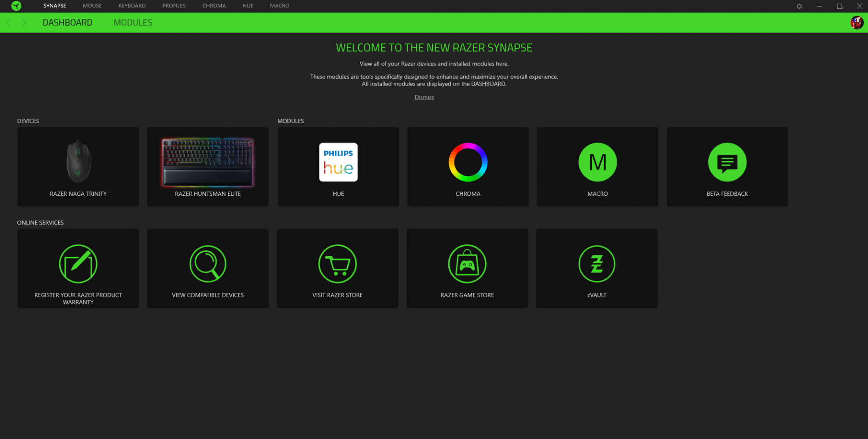
Task: Switch to the Modules tab
Action: (133, 23)
